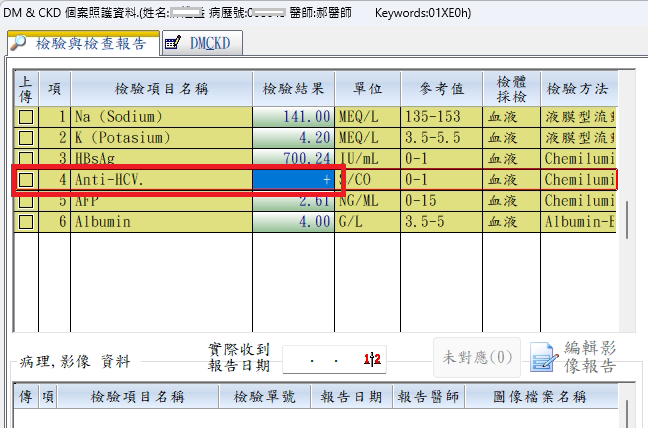This screenshot has height=428, width=648.
Task: Click the 報告日期 header in the lower table
Action: coord(351,397)
